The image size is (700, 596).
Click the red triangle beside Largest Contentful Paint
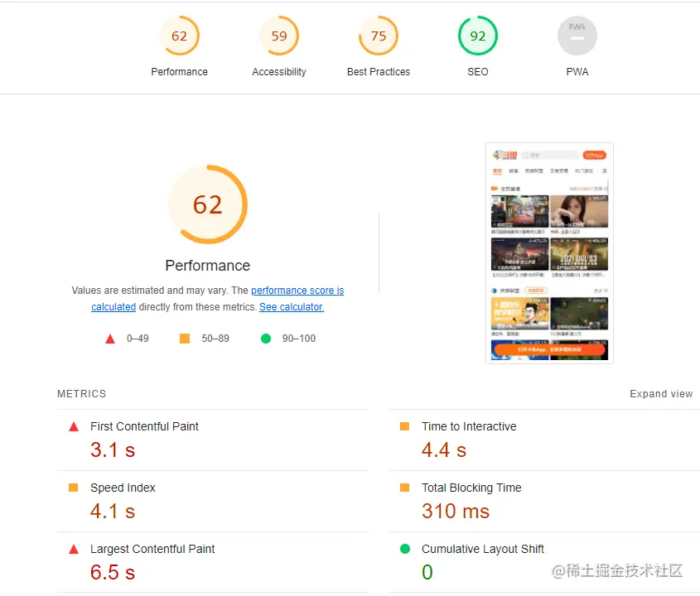click(x=74, y=549)
